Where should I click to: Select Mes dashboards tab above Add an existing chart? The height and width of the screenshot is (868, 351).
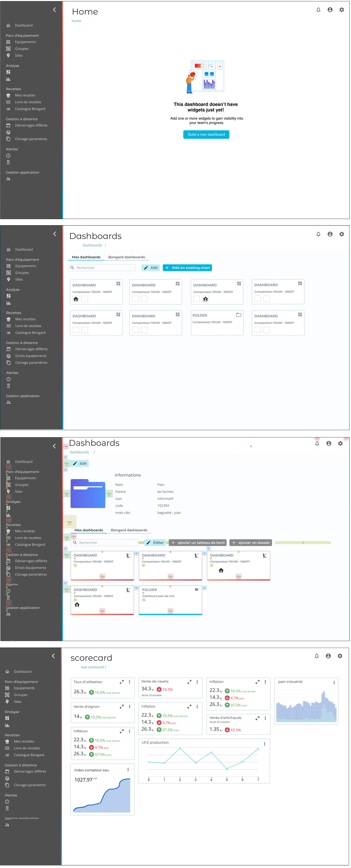[x=86, y=257]
